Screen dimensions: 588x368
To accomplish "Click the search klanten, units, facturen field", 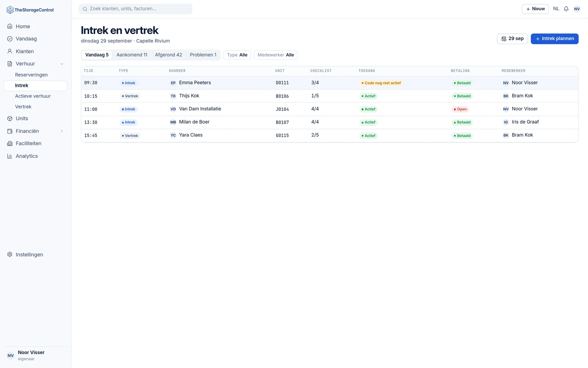I will pyautogui.click(x=136, y=9).
